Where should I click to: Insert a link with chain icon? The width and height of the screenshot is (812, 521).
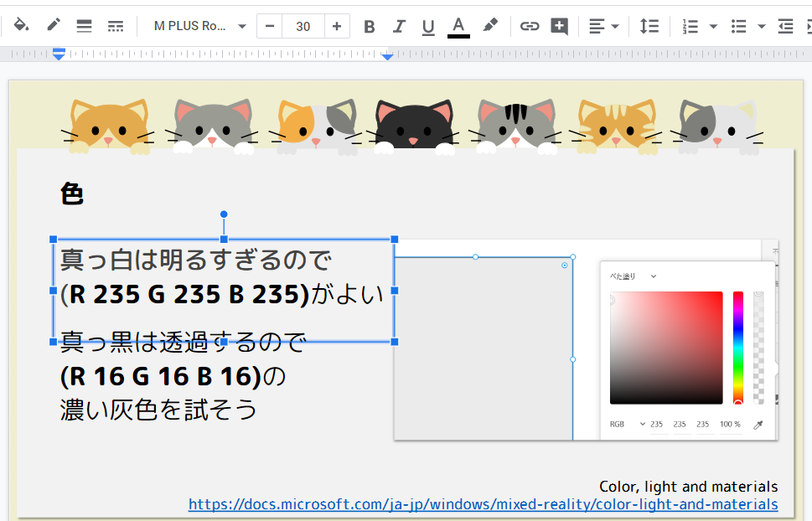530,26
